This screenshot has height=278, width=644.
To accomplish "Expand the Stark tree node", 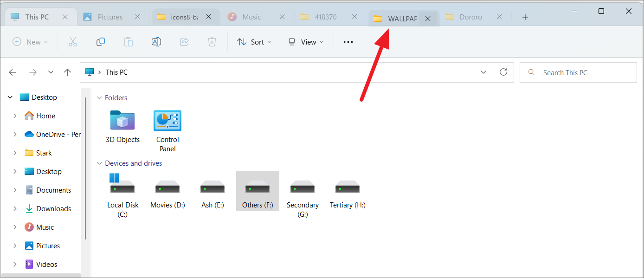I will click(15, 153).
